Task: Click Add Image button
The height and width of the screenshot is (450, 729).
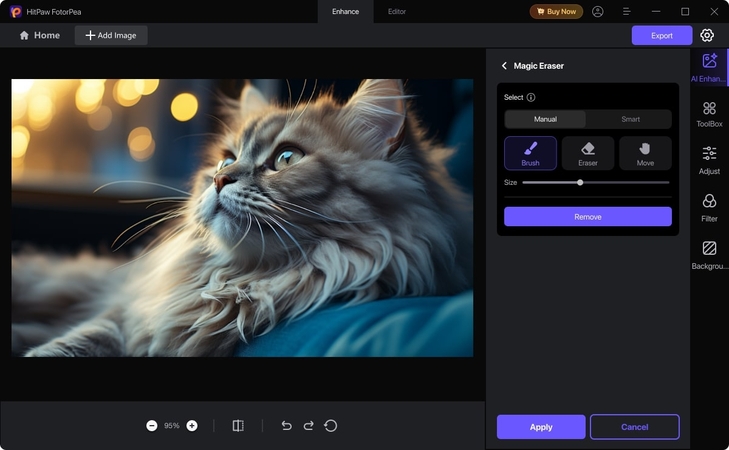Action: [111, 35]
